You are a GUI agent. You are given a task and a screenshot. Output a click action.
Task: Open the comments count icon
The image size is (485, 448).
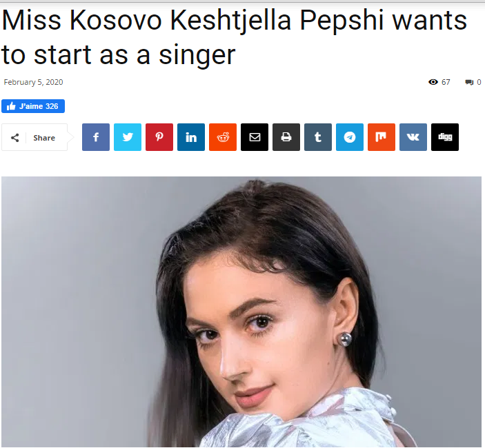pyautogui.click(x=469, y=82)
